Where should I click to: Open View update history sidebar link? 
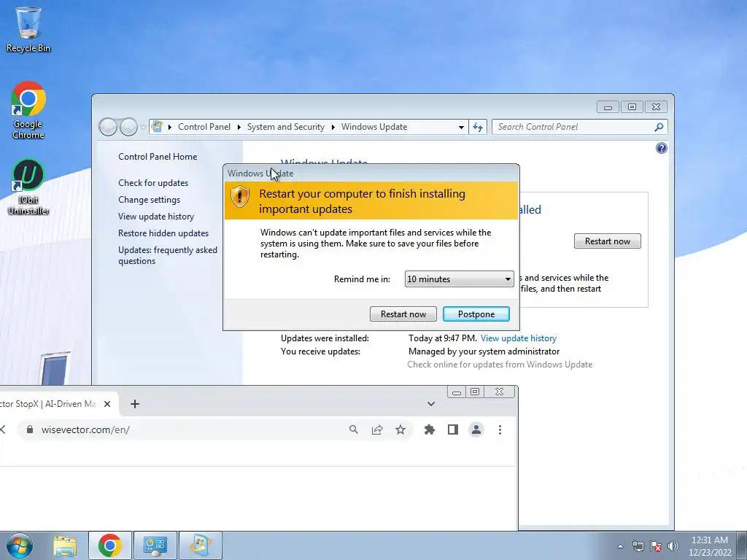[x=156, y=216]
